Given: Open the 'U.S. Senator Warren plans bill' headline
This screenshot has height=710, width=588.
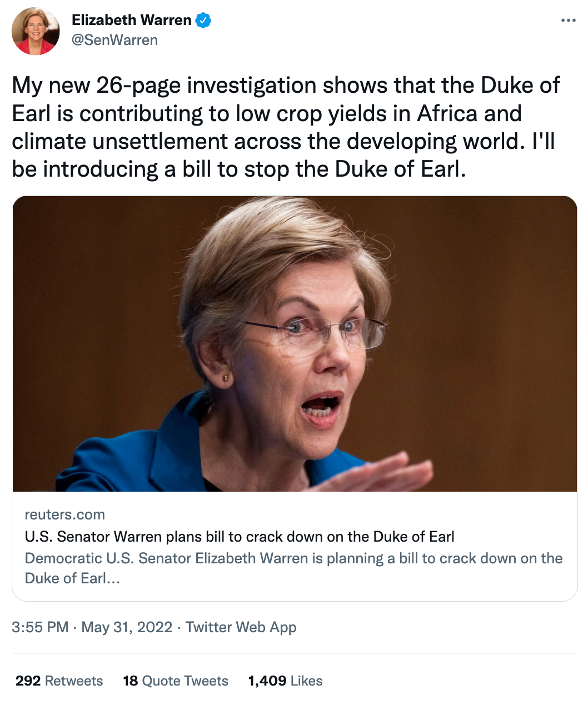Looking at the screenshot, I should 240,537.
